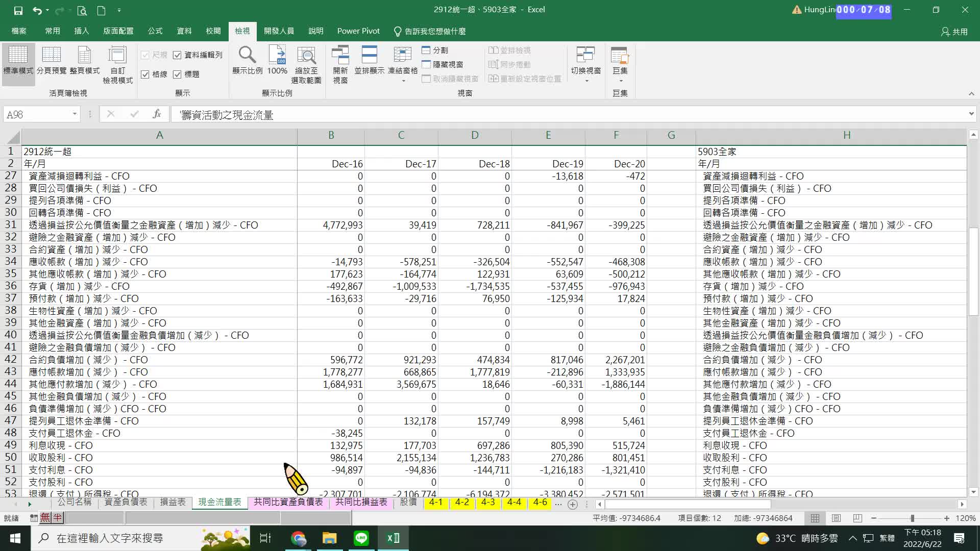Image resolution: width=980 pixels, height=551 pixels.
Task: Click 隱藏視窗 hide window button
Action: [x=443, y=64]
